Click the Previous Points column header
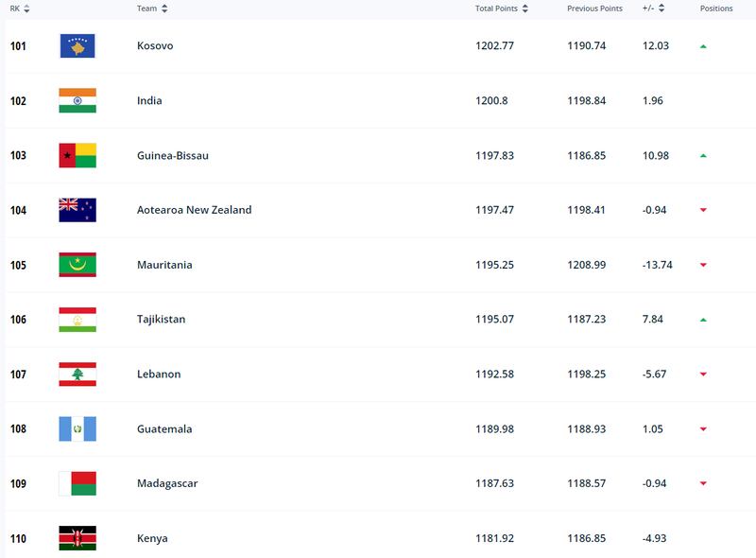Image resolution: width=756 pixels, height=558 pixels. point(594,9)
